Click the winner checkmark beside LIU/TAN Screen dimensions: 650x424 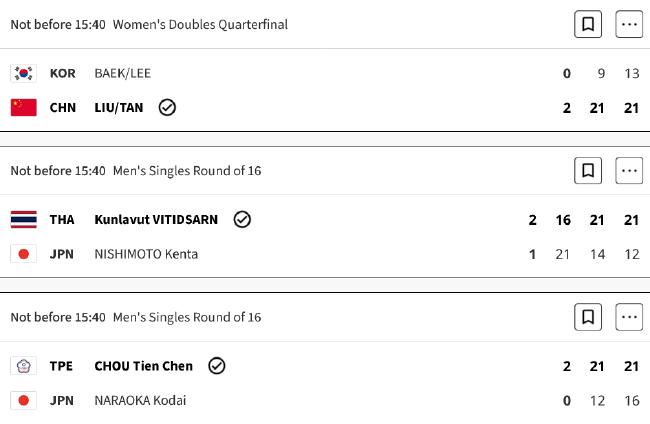tap(167, 107)
